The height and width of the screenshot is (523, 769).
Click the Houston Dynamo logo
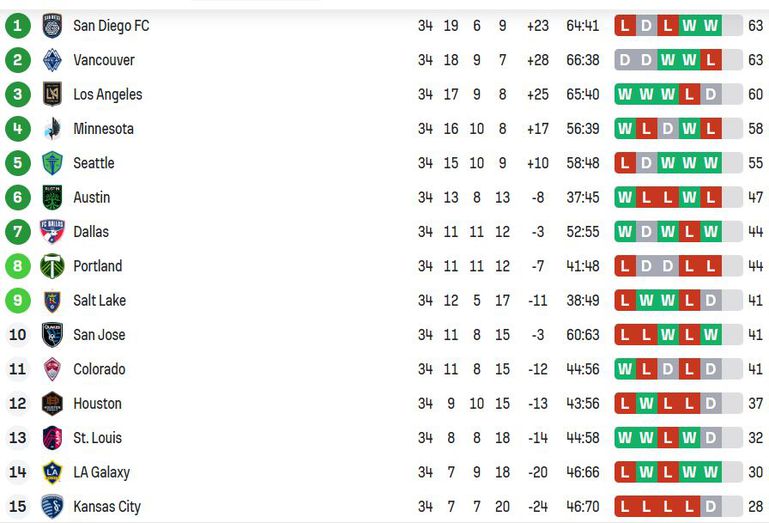click(52, 404)
